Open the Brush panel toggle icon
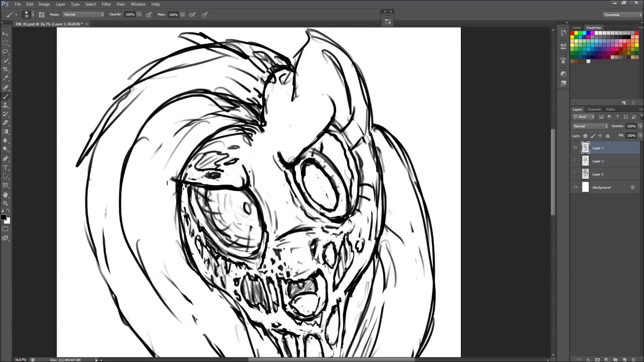644x362 pixels. point(42,15)
